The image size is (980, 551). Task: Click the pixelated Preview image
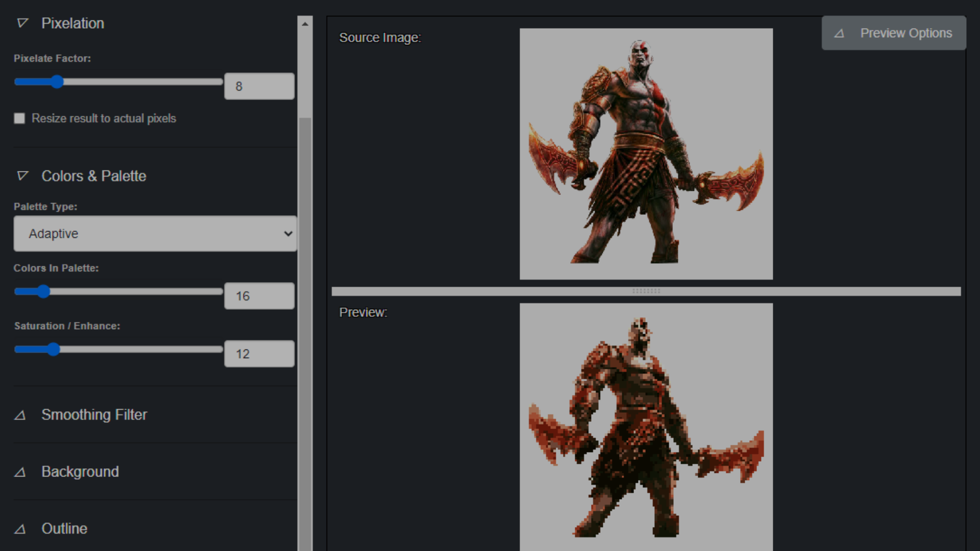click(x=646, y=427)
